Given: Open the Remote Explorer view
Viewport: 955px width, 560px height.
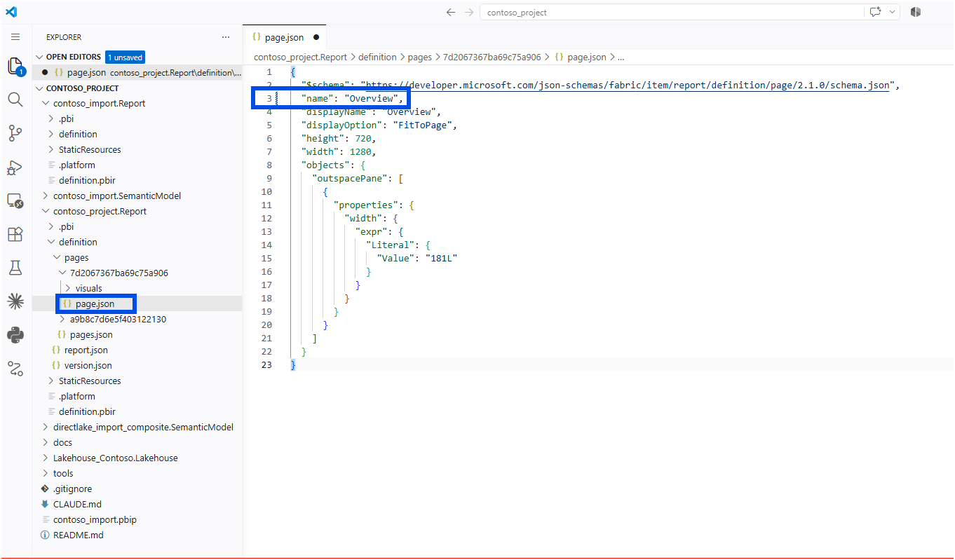Looking at the screenshot, I should [15, 201].
